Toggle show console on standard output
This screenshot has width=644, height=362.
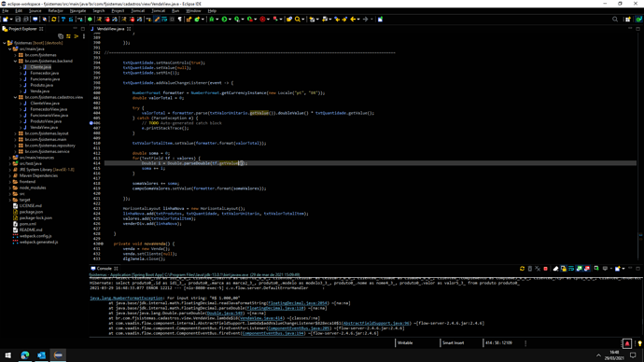click(579, 269)
